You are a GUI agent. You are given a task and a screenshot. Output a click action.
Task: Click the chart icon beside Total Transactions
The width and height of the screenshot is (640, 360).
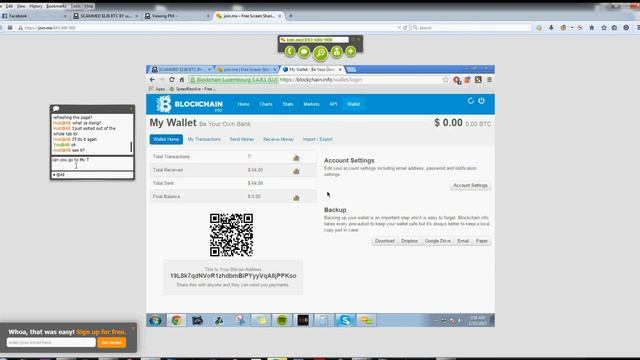tap(296, 158)
